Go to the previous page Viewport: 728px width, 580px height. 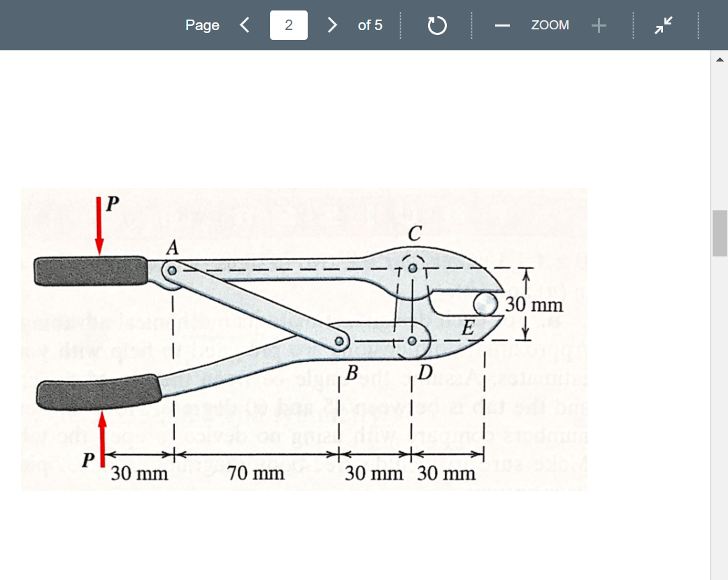245,25
